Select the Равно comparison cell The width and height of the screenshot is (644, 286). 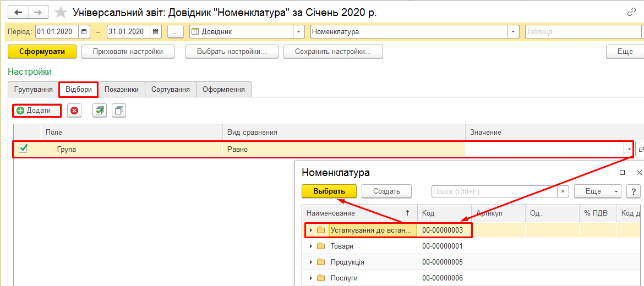click(x=344, y=150)
